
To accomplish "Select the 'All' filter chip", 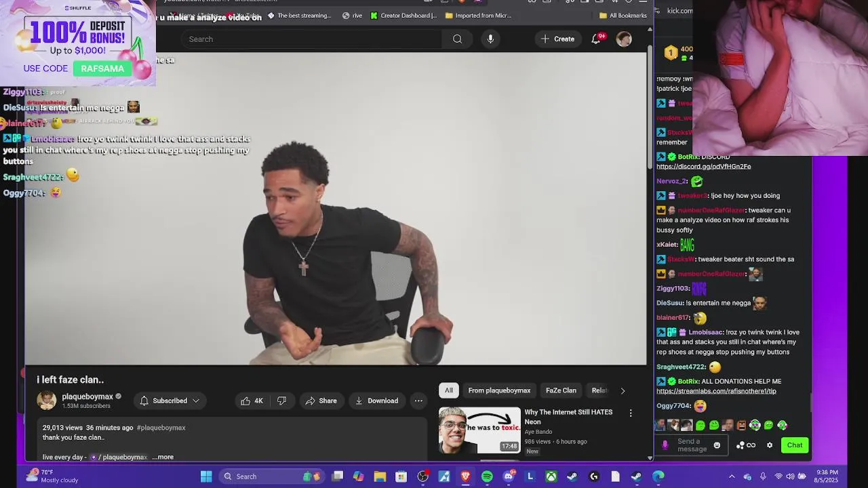I will pos(448,390).
